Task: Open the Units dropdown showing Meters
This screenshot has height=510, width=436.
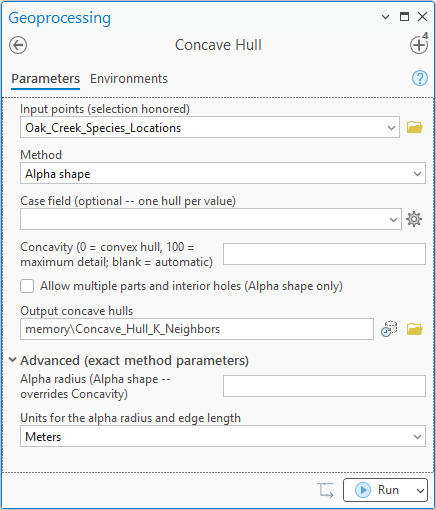Action: (417, 436)
